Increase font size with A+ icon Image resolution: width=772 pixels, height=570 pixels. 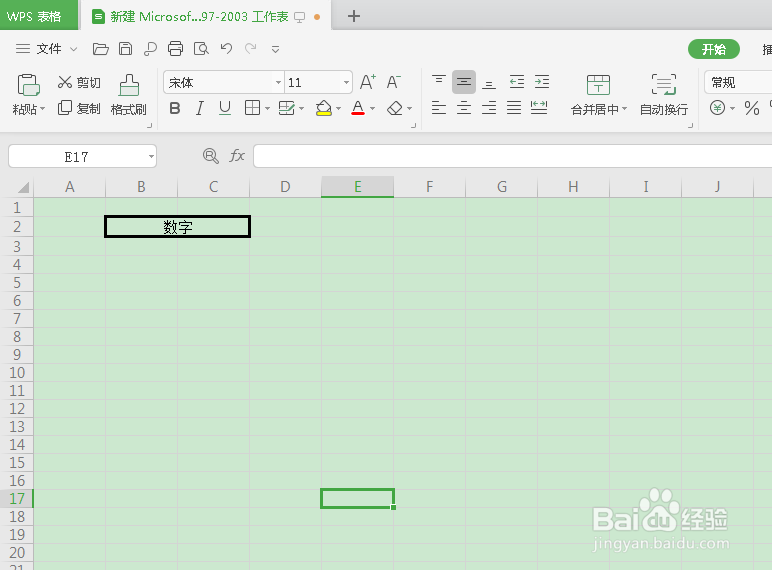[368, 82]
